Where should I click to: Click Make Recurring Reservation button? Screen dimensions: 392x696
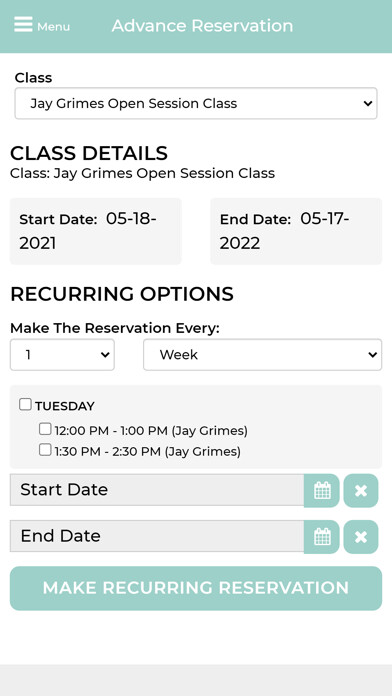(196, 588)
